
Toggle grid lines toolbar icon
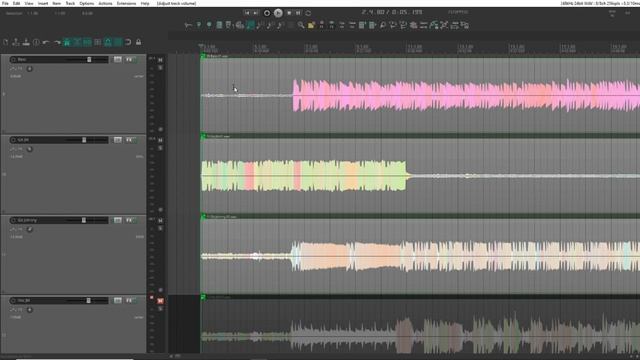[x=118, y=42]
